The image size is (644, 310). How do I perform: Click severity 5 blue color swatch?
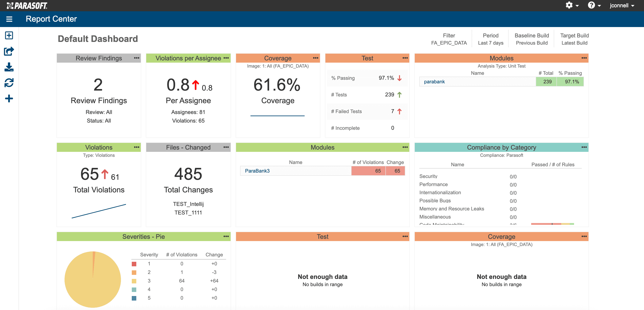point(134,298)
